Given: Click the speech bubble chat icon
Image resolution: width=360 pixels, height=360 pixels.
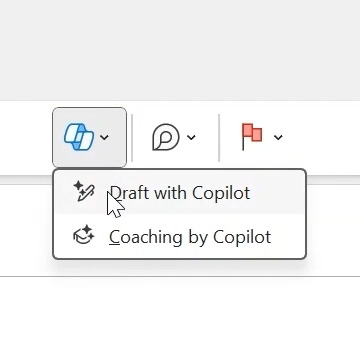Looking at the screenshot, I should [166, 137].
